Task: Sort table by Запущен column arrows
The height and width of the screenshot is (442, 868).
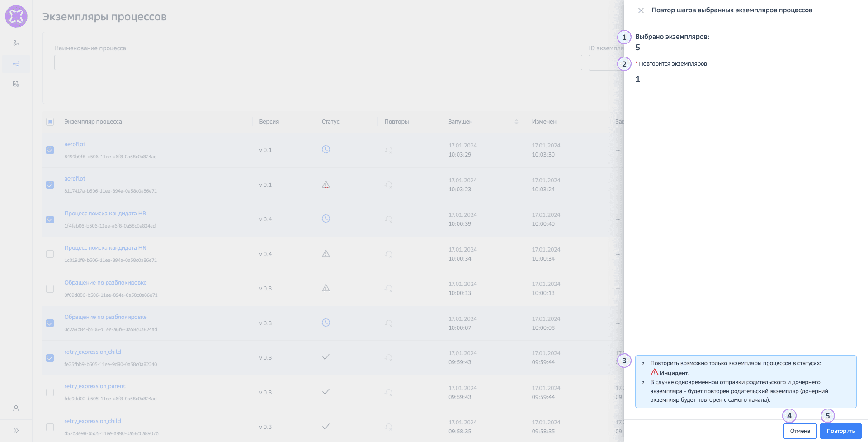Action: pyautogui.click(x=516, y=122)
